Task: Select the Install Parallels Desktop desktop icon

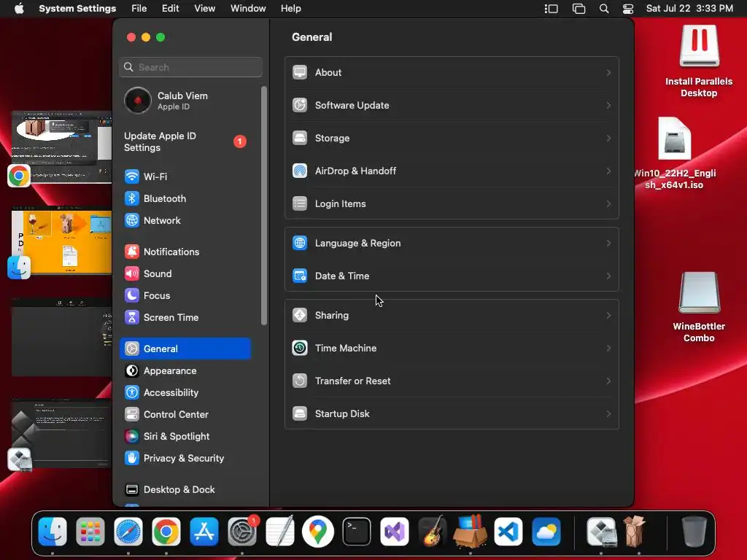Action: [699, 46]
